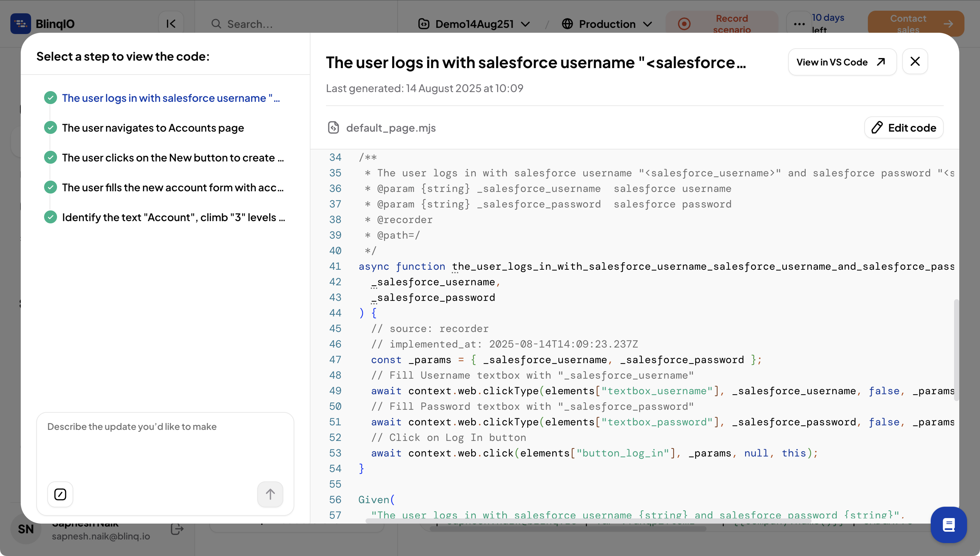Click the Edit code button
The image size is (980, 556).
click(903, 127)
